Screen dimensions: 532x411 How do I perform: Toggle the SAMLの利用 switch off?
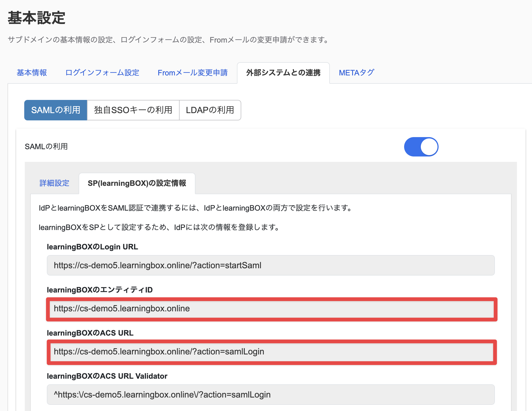[421, 147]
